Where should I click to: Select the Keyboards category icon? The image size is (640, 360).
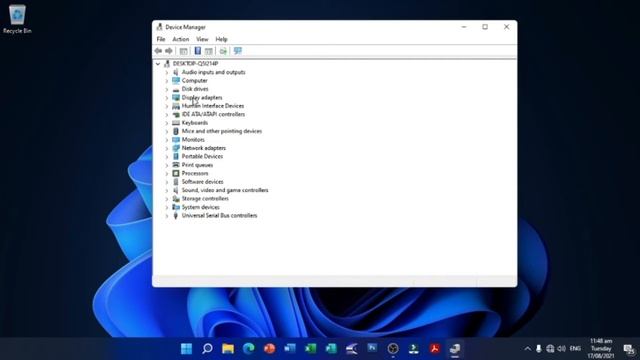[176, 123]
